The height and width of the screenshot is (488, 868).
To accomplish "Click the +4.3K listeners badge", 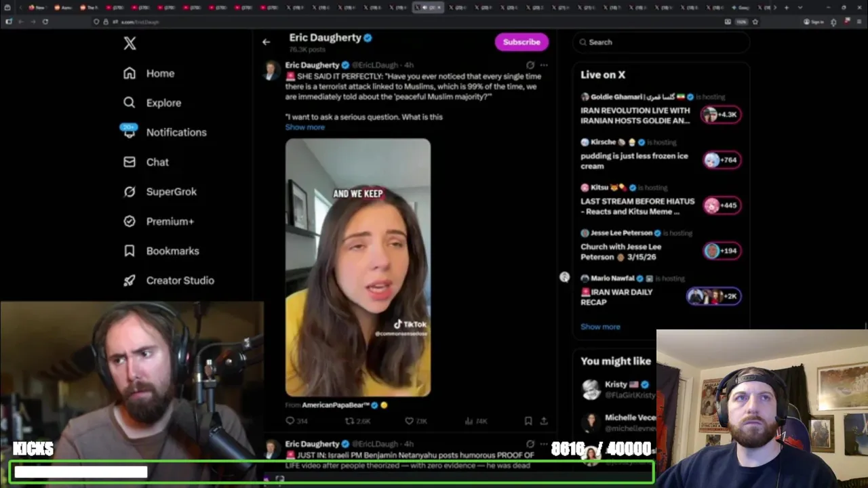I will [721, 115].
